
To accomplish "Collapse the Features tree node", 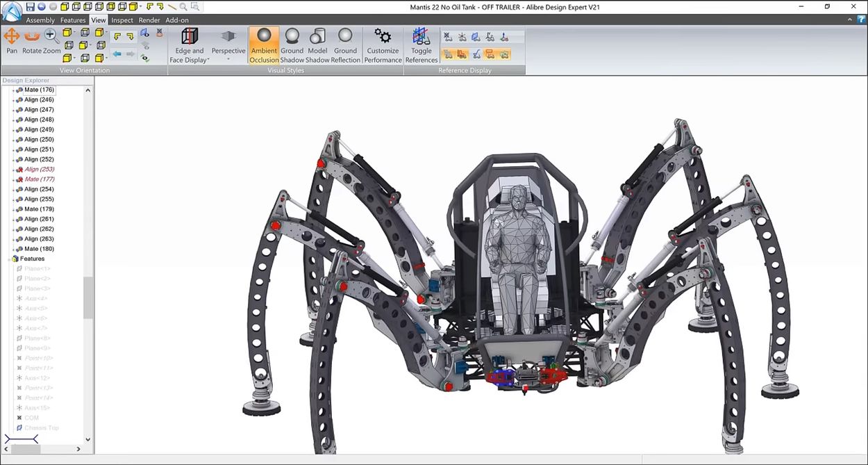I will click(9, 259).
